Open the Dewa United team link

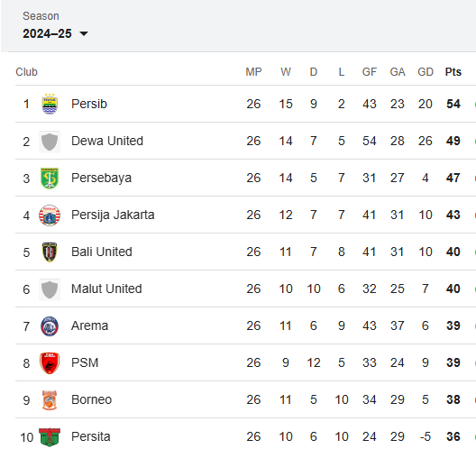click(107, 141)
